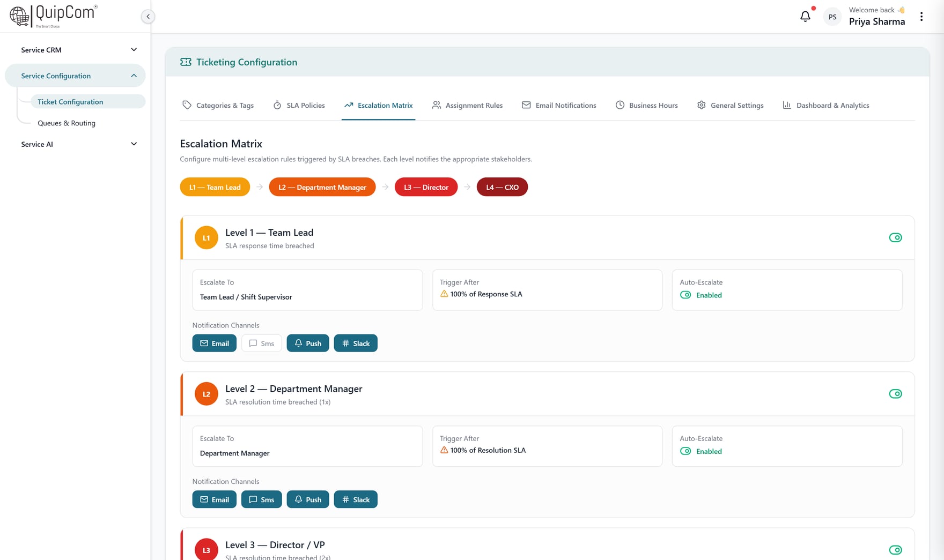Click the L2 orange-red level badge
This screenshot has width=944, height=560.
[x=206, y=394]
